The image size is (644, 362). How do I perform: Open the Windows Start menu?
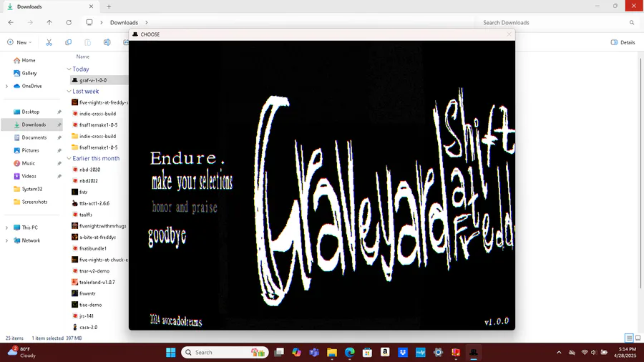[x=171, y=352]
